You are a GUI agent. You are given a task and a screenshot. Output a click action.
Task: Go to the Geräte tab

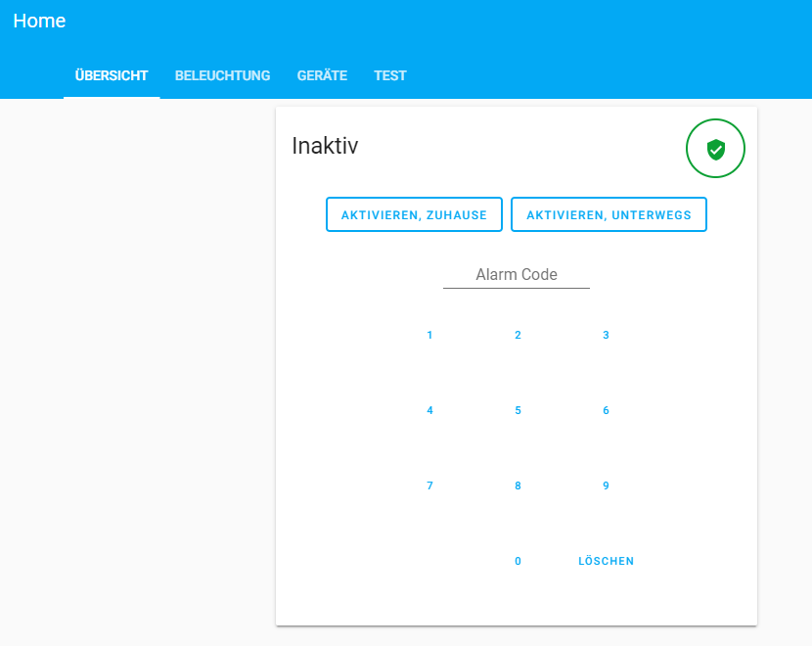pos(322,75)
